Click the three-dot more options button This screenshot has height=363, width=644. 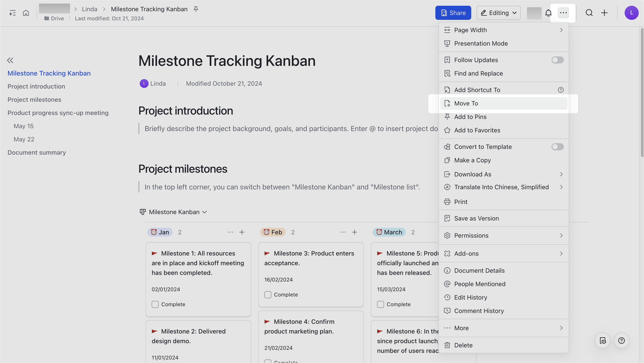[563, 13]
